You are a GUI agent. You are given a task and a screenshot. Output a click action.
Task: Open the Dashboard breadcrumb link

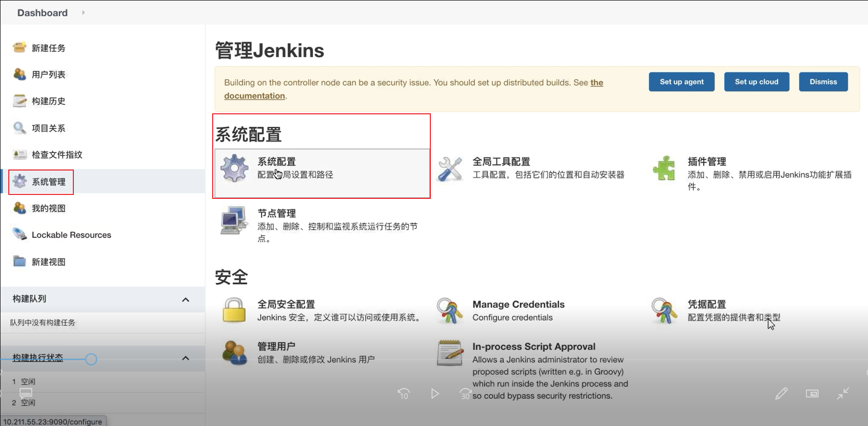43,13
